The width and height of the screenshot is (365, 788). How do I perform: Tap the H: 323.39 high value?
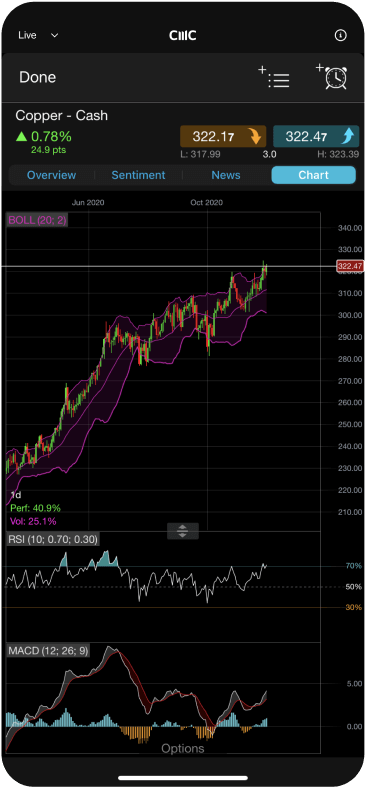[339, 154]
